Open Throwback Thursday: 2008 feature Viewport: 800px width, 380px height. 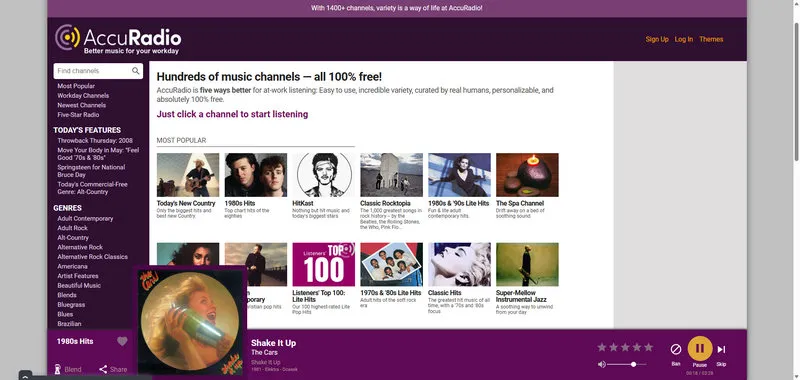(x=95, y=140)
